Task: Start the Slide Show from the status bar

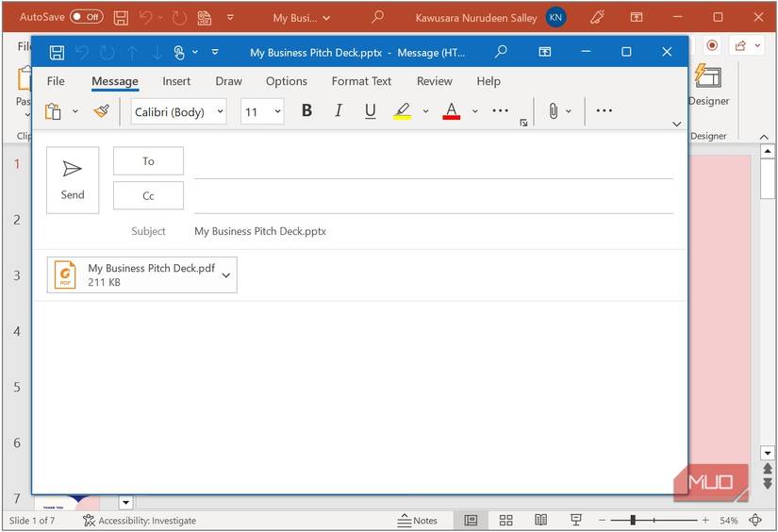Action: pos(576,520)
